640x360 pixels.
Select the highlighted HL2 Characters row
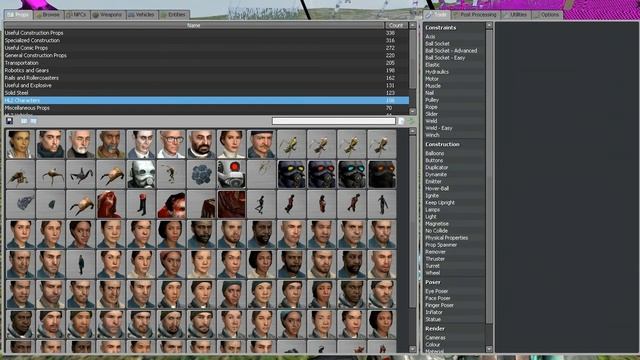pos(206,100)
